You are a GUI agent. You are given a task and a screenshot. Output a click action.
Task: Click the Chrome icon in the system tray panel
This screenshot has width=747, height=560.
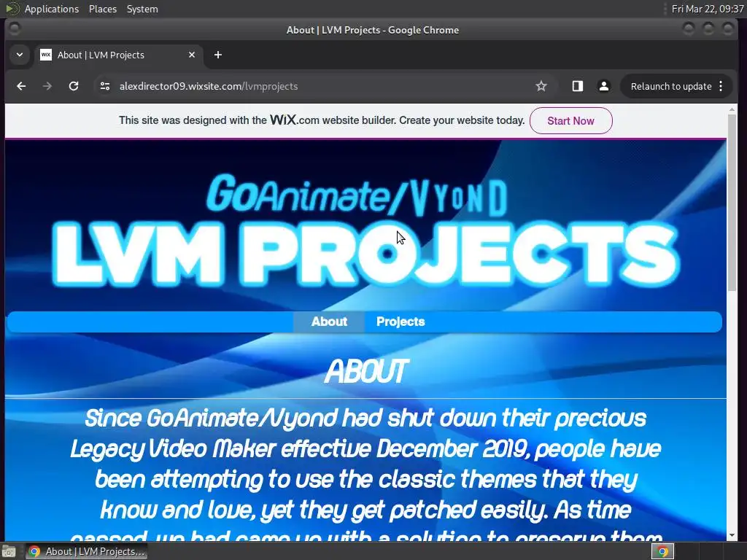[x=662, y=551]
